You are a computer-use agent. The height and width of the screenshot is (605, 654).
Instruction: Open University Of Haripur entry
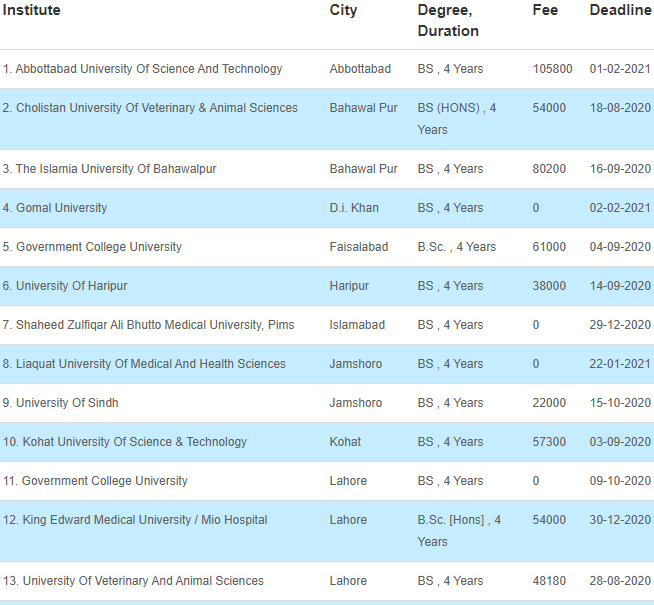pos(65,286)
